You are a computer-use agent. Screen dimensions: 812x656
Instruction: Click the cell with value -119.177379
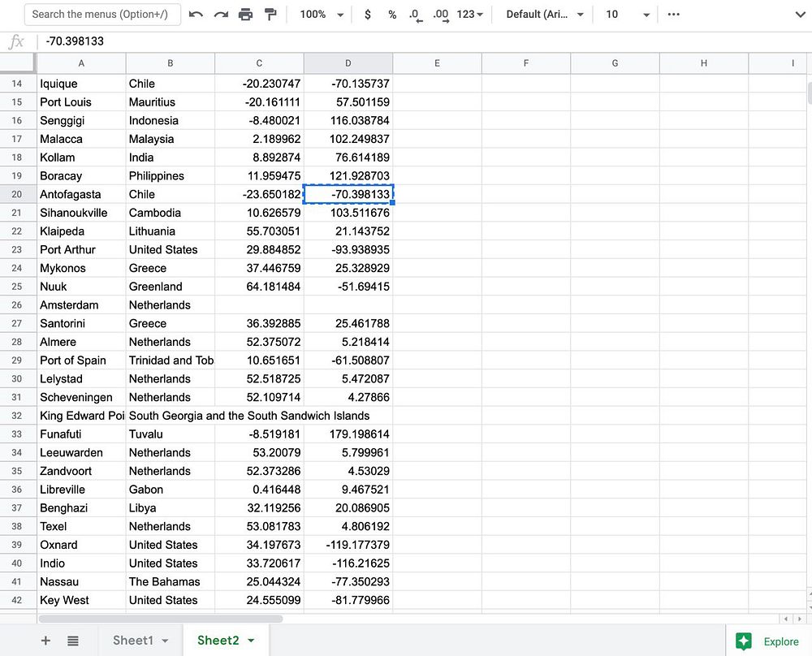point(348,545)
